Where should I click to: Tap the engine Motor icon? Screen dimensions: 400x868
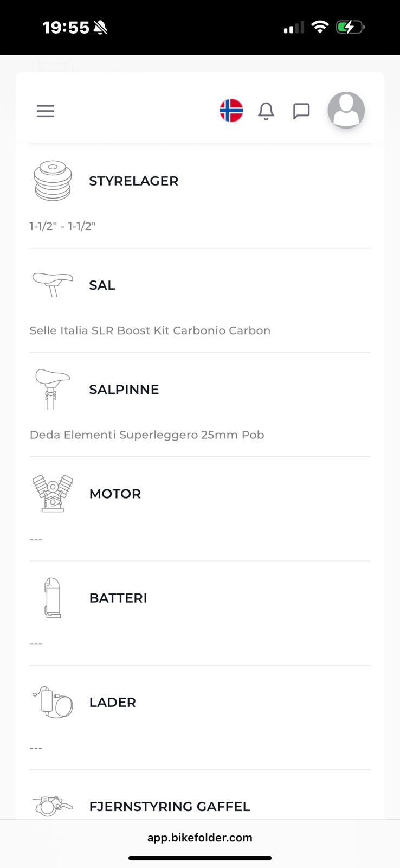53,493
